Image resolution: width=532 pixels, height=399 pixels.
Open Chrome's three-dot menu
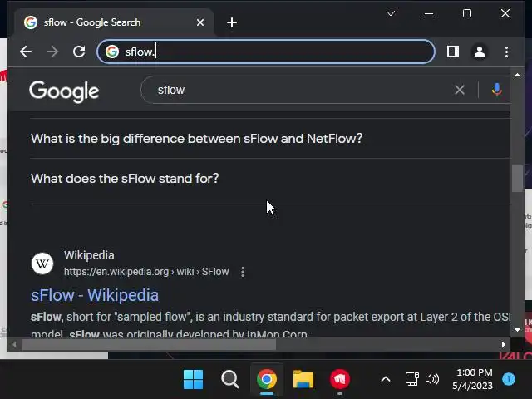pos(506,52)
